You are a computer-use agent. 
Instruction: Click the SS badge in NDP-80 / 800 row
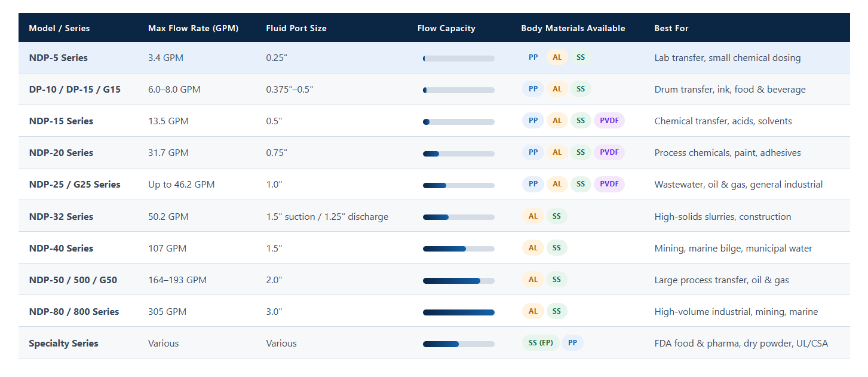pos(557,311)
